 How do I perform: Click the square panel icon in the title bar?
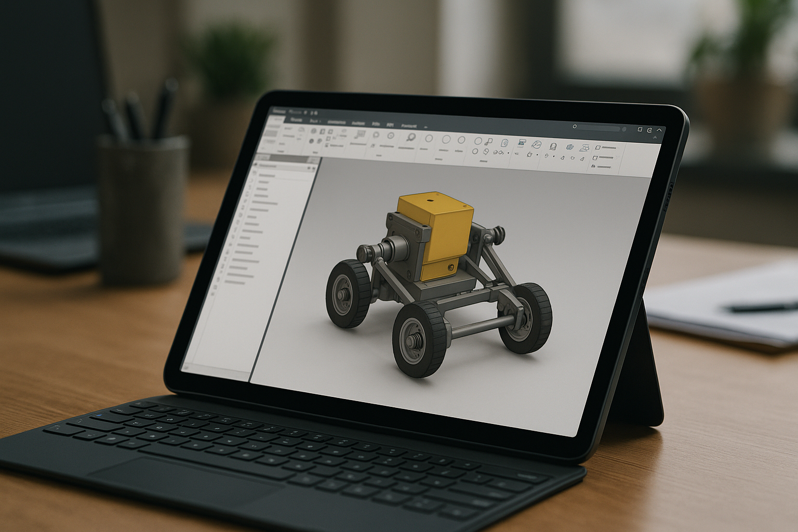640,129
